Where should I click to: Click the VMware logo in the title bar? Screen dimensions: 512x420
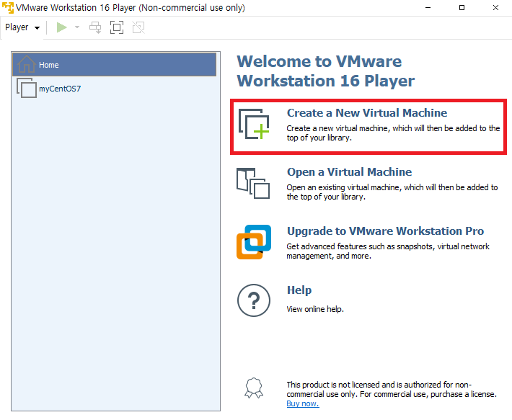pos(8,7)
